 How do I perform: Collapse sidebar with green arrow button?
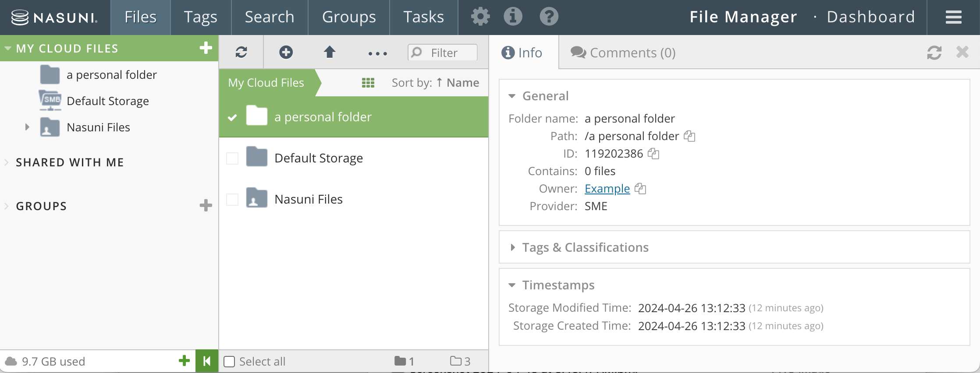(x=207, y=361)
